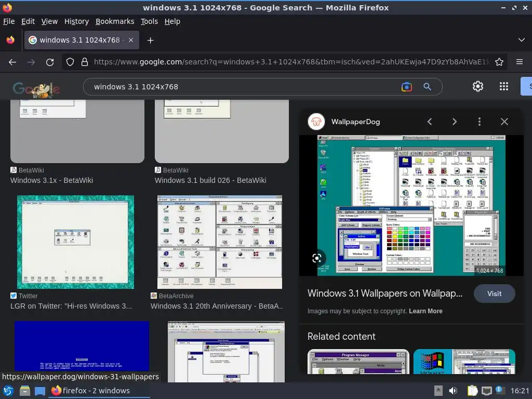The width and height of the screenshot is (532, 399).
Task: Open the Microsoft Windows logo related thumbnail
Action: point(464,362)
